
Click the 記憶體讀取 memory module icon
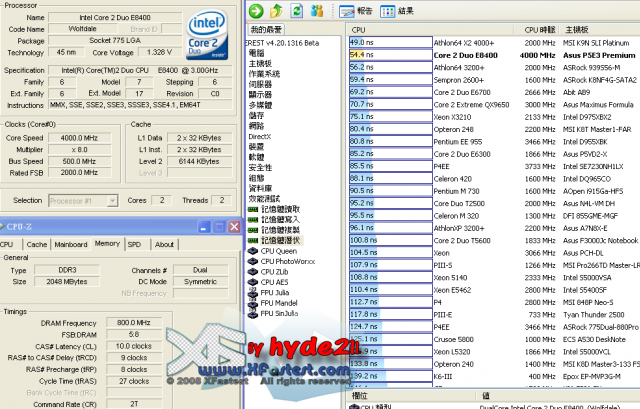pyautogui.click(x=253, y=209)
